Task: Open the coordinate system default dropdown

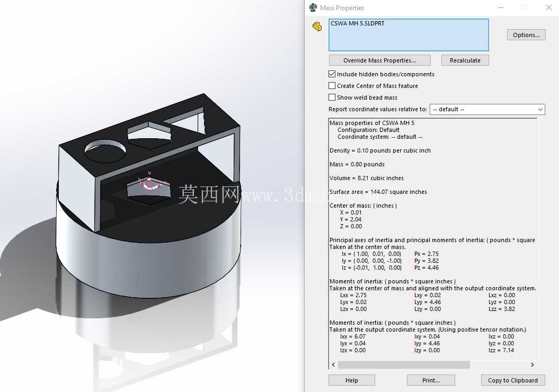Action: point(487,110)
